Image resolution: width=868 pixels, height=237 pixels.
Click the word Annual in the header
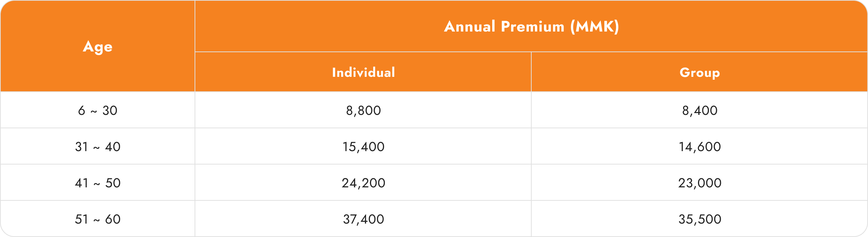tap(469, 26)
